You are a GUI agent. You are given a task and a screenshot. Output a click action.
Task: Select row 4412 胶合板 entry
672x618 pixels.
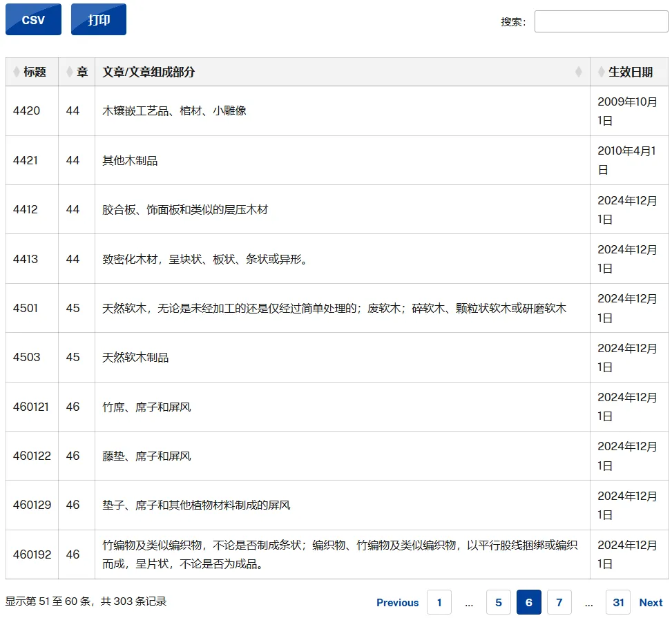click(x=185, y=209)
